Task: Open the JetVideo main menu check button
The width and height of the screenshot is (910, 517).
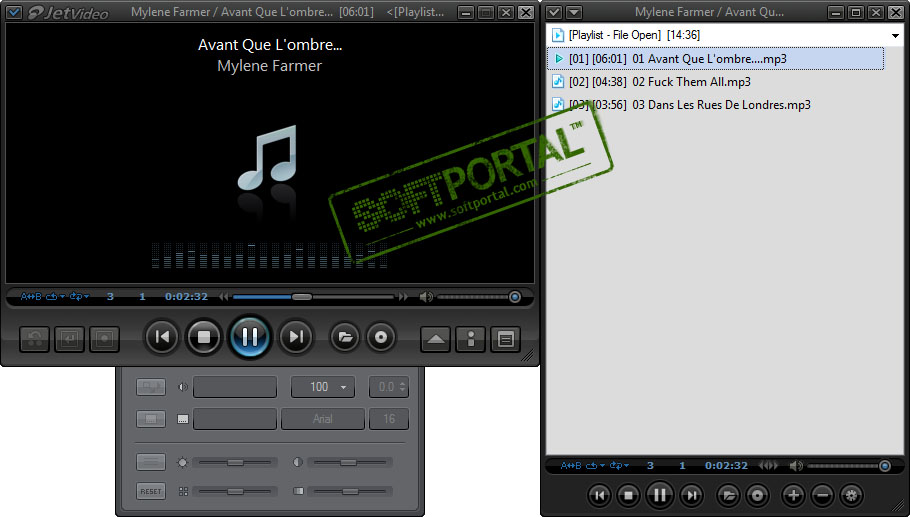Action: click(x=14, y=12)
